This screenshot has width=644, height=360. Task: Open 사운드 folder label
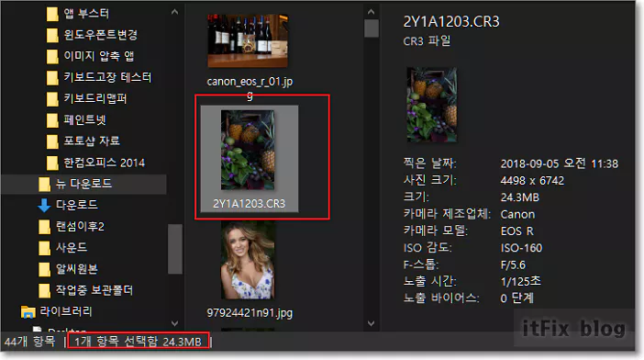[x=72, y=247]
